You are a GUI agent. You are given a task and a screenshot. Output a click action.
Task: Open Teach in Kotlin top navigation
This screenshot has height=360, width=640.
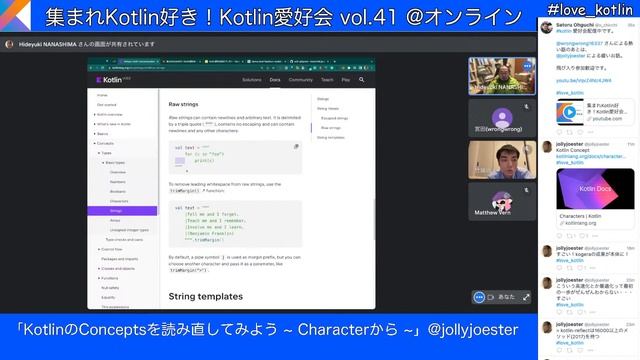[327, 80]
